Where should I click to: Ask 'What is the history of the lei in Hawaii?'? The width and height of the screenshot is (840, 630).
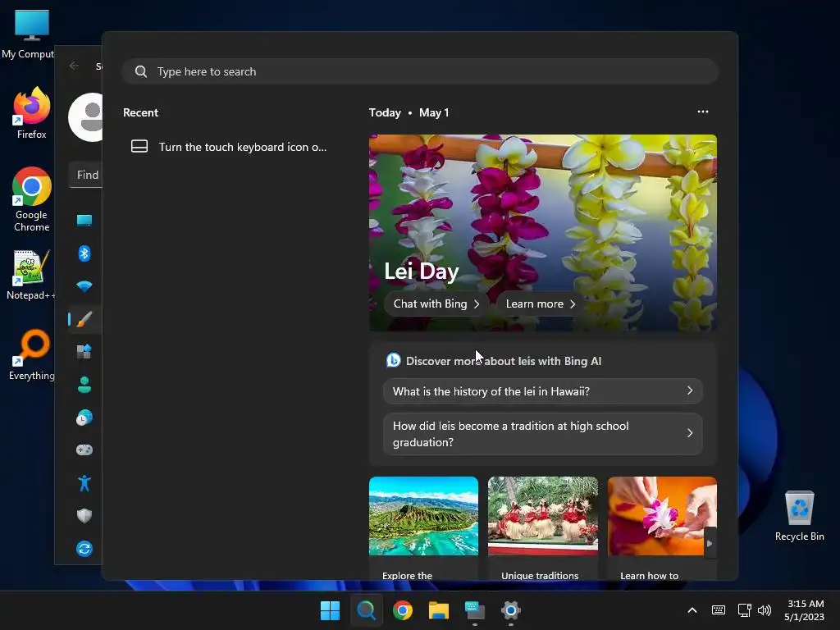pyautogui.click(x=543, y=391)
